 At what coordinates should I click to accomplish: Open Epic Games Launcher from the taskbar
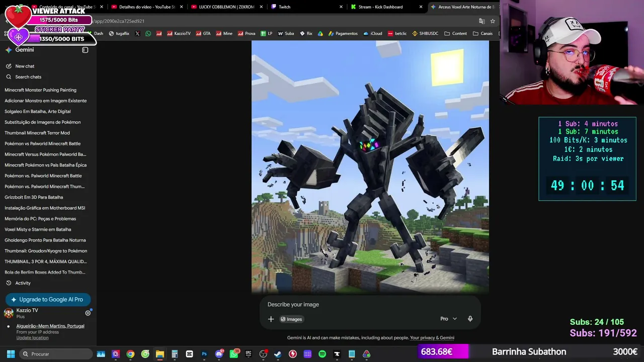coord(249,354)
